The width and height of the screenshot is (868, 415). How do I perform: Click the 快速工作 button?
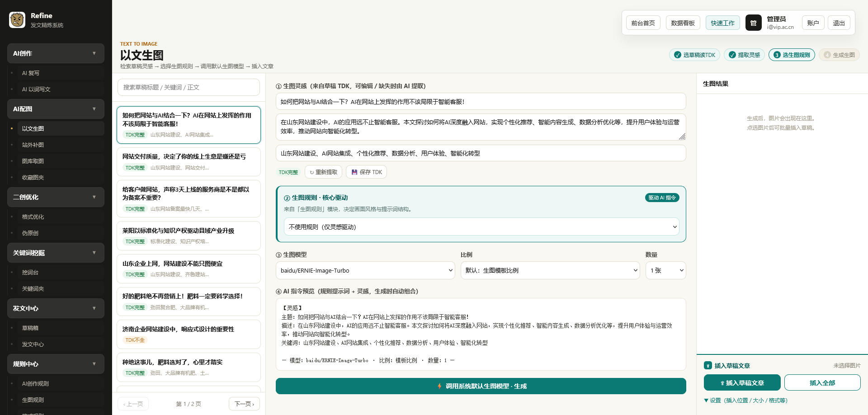tap(722, 23)
